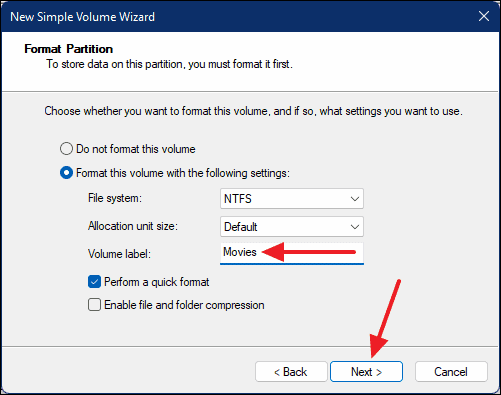Click the Perform a quick format label text
The width and height of the screenshot is (501, 395).
click(x=157, y=282)
